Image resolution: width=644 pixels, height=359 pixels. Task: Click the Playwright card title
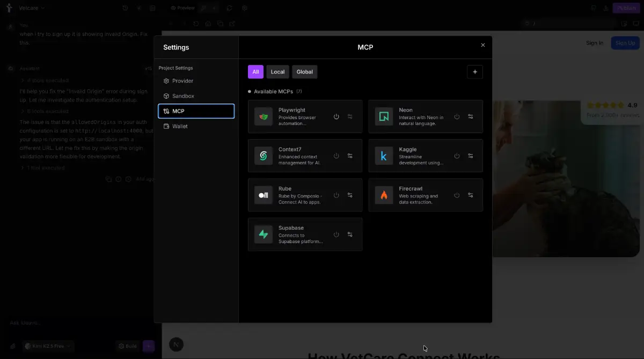[292, 110]
